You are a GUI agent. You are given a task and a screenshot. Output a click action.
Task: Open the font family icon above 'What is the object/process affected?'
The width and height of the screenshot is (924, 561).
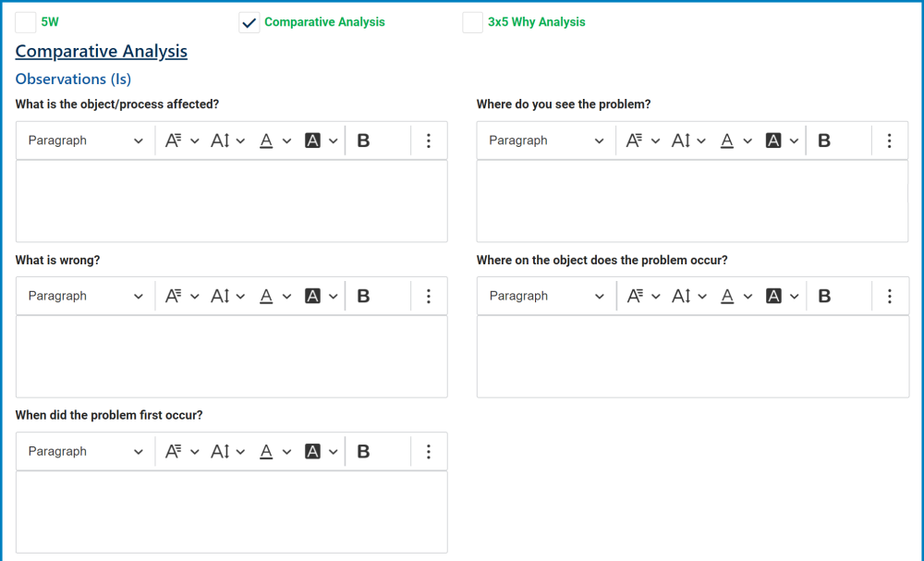tap(173, 140)
